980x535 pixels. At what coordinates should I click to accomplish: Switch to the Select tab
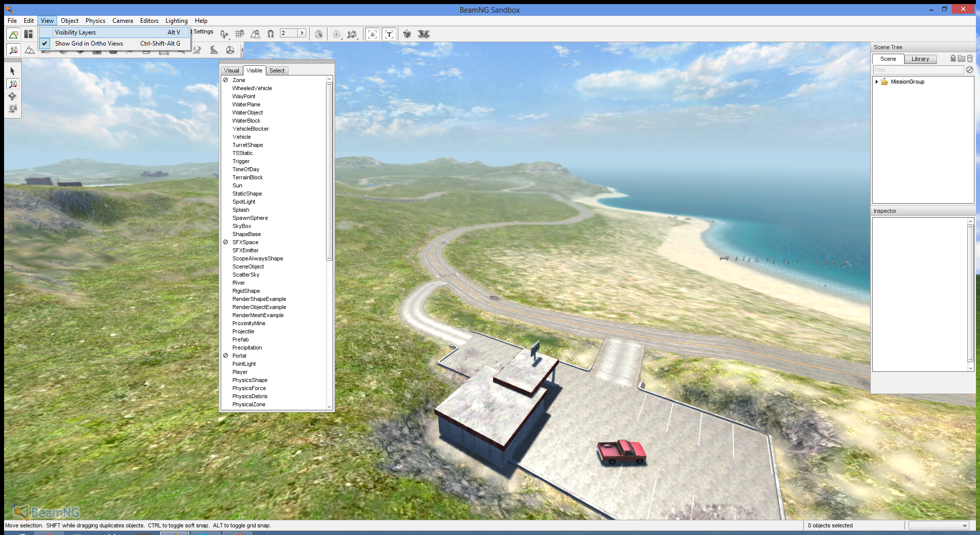coord(277,70)
